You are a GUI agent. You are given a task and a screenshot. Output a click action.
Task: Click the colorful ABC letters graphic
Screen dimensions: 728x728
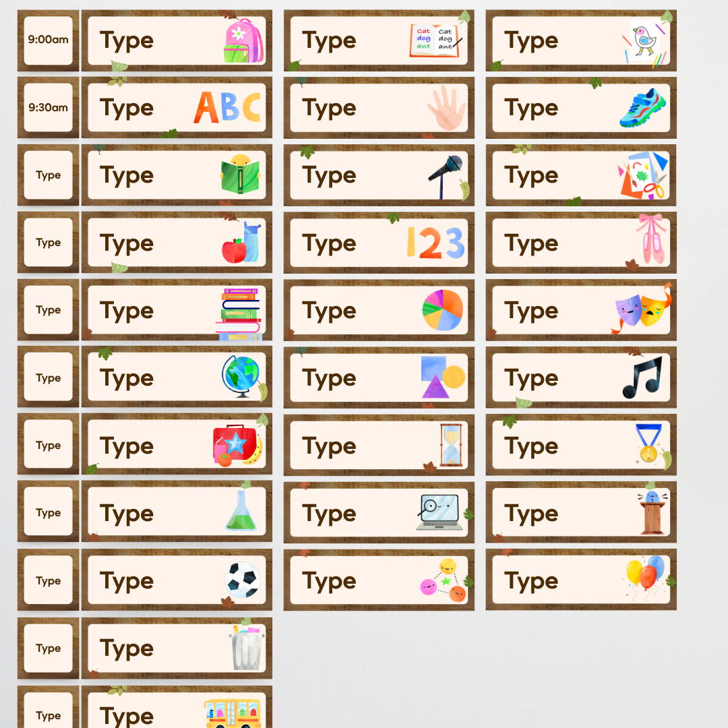tap(228, 107)
